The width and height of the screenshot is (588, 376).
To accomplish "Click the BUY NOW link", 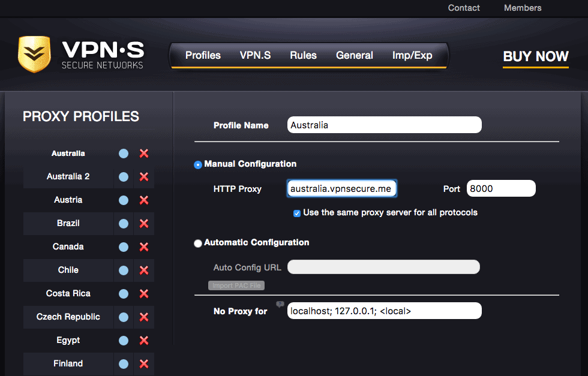I will tap(535, 56).
